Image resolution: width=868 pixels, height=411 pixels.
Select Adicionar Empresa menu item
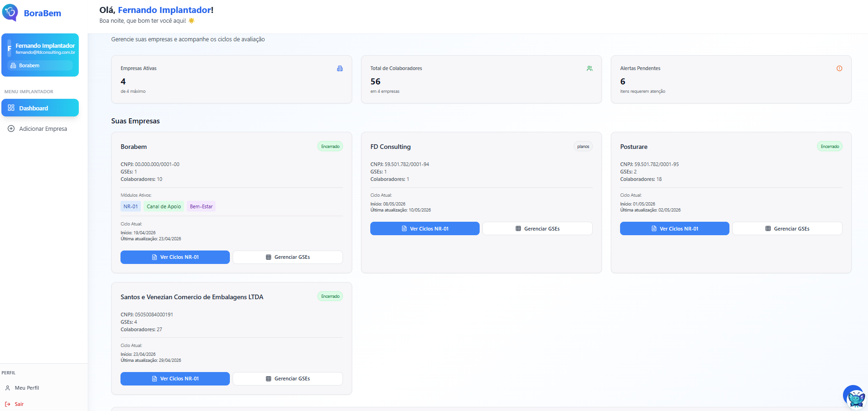[40, 128]
